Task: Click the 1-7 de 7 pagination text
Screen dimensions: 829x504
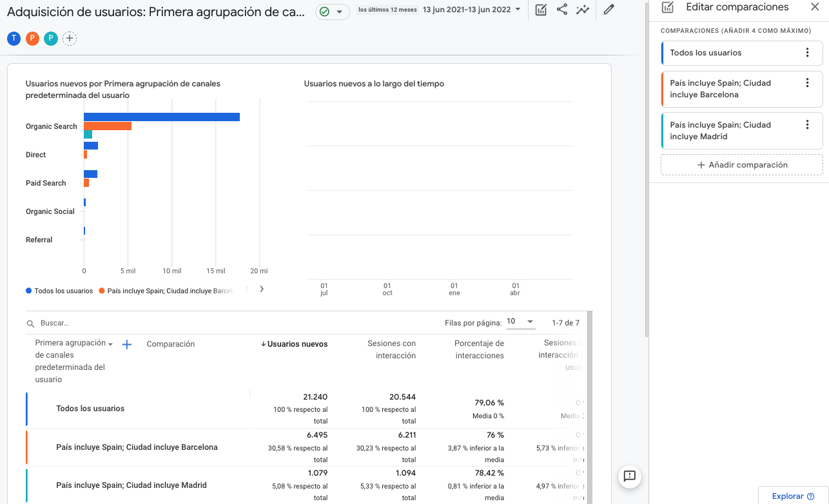Action: (565, 322)
